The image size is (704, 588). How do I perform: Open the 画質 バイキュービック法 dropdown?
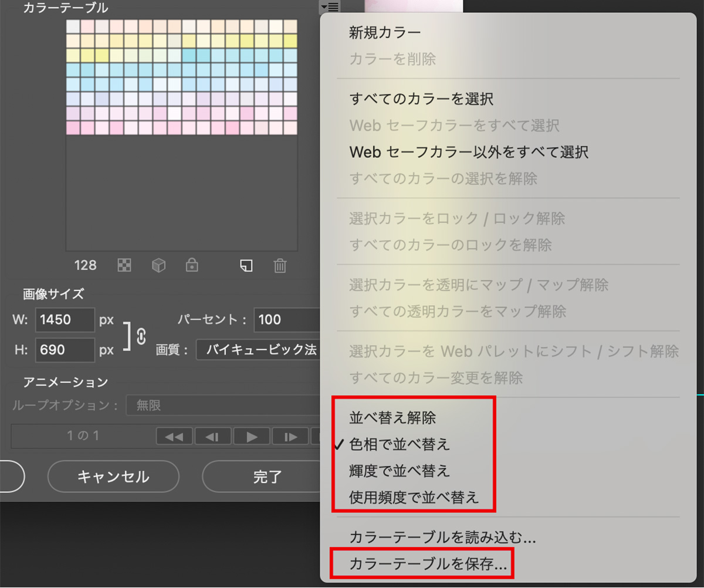tap(259, 350)
